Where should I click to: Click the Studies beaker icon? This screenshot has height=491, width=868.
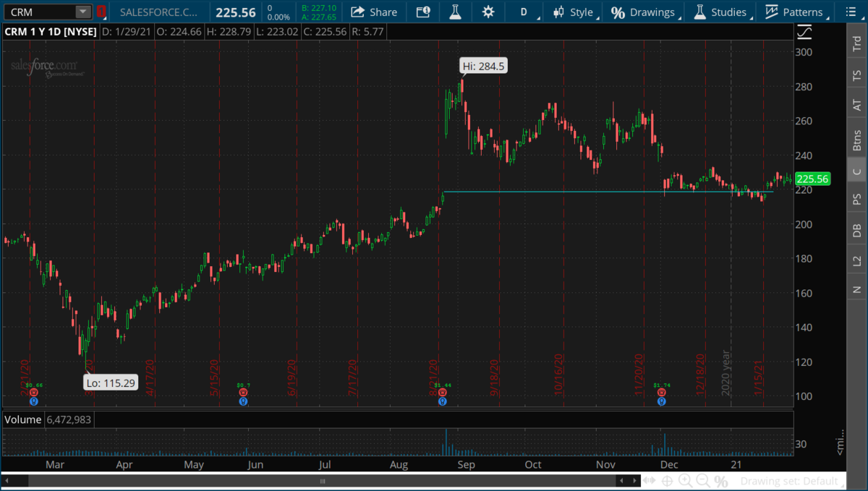click(x=699, y=12)
